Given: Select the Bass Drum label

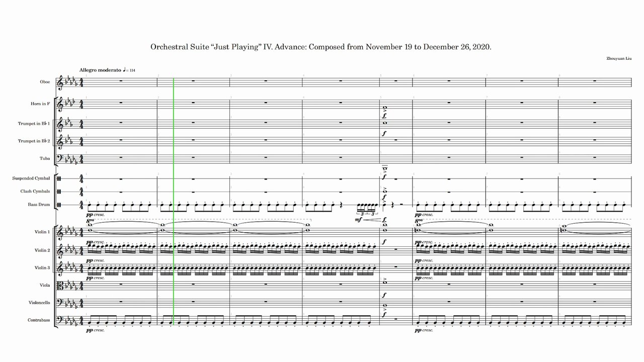Looking at the screenshot, I should pyautogui.click(x=39, y=205).
